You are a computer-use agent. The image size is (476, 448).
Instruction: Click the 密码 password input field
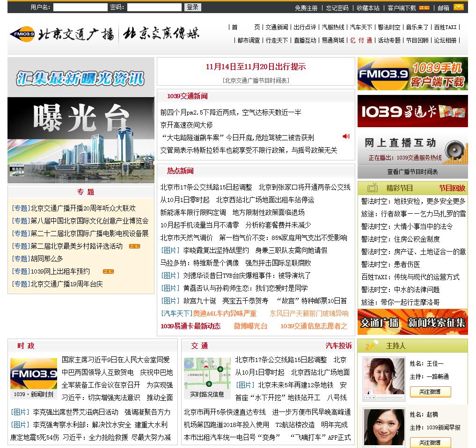154,7
